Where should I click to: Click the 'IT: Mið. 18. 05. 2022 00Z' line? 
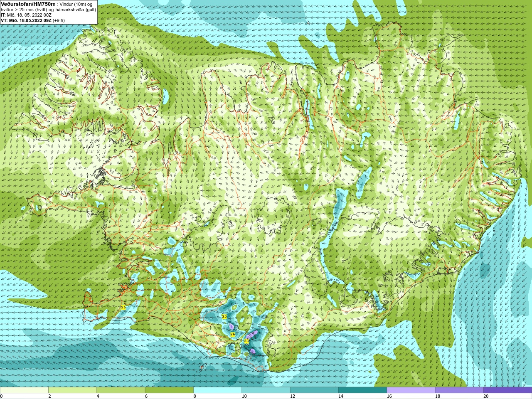coord(26,15)
